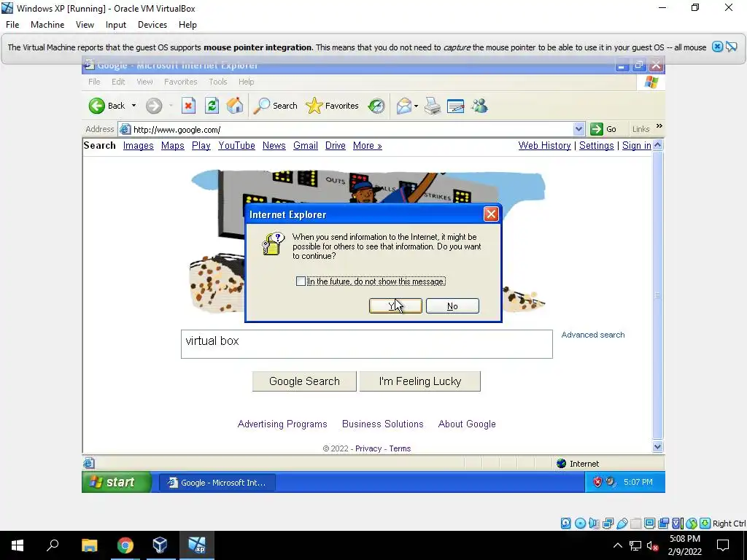Screen dimensions: 747x560
Task: Click the VirtualBox display settings icon
Action: pyautogui.click(x=649, y=524)
